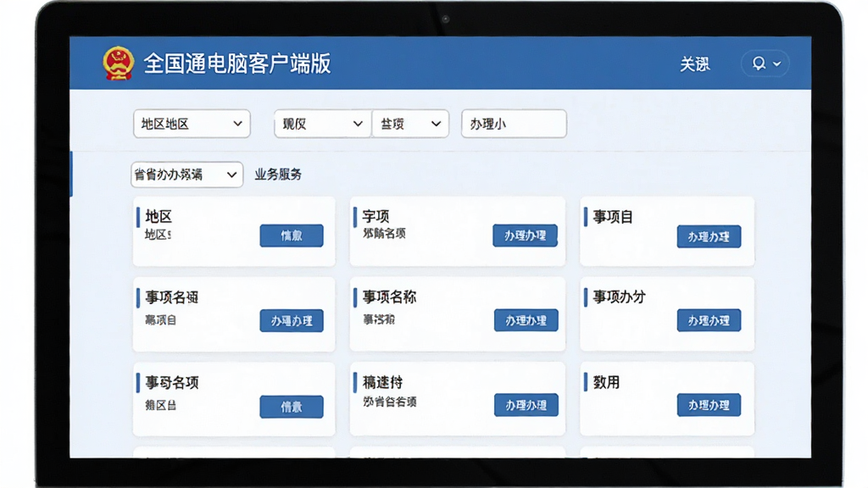Select the 业务服务 tab
Image resolution: width=868 pixels, height=488 pixels.
[278, 175]
